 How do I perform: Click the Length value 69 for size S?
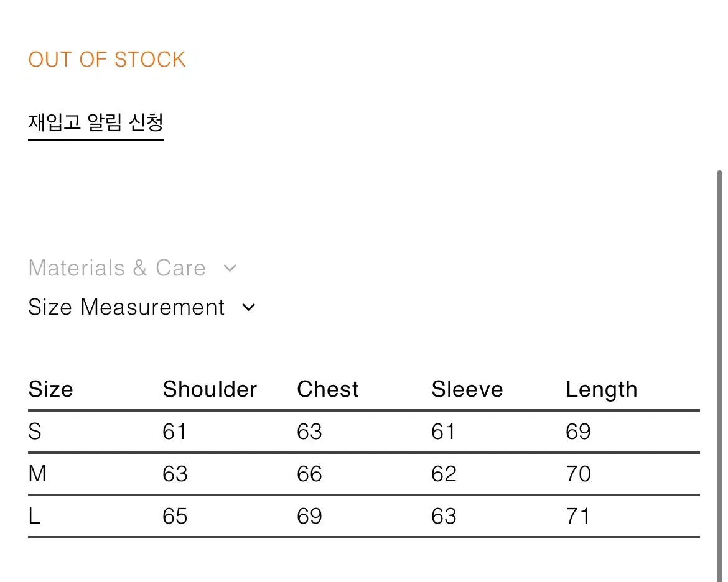click(x=578, y=432)
